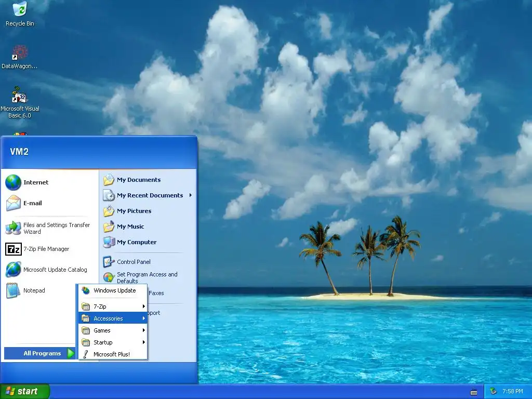The height and width of the screenshot is (399, 532).
Task: Click the Files and Settings Transfer Wizard text
Action: click(56, 229)
